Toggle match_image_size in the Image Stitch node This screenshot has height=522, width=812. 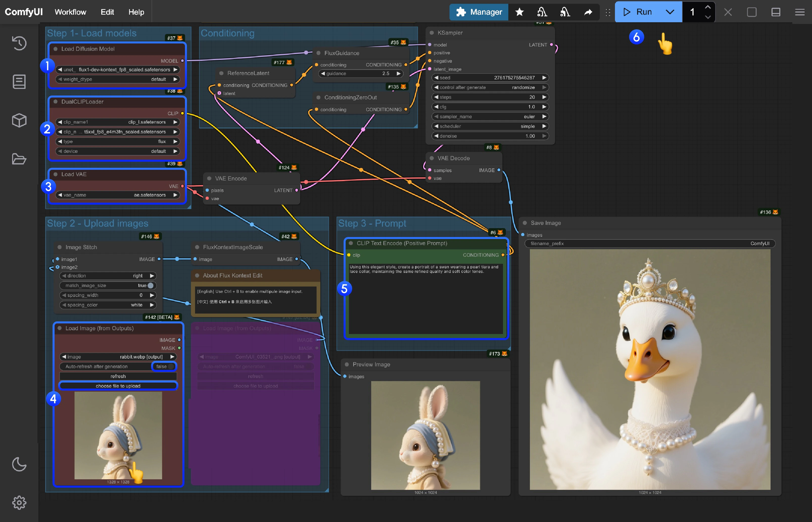point(151,286)
